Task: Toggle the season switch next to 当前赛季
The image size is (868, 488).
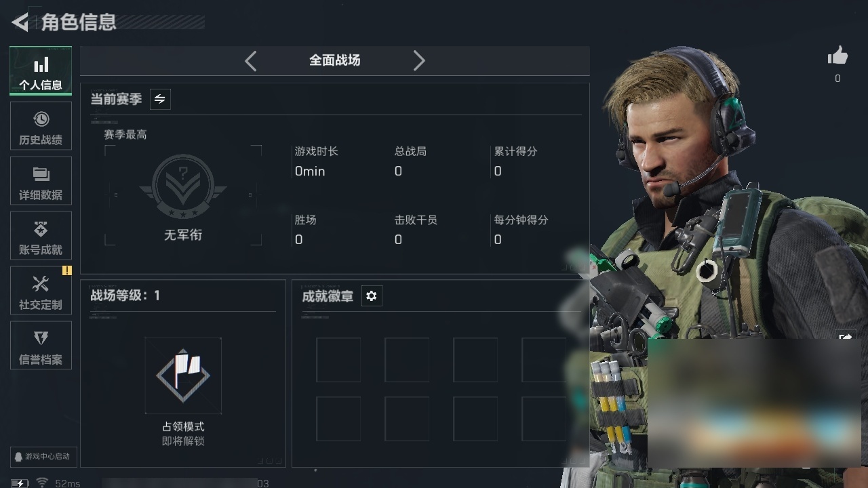Action: [159, 99]
